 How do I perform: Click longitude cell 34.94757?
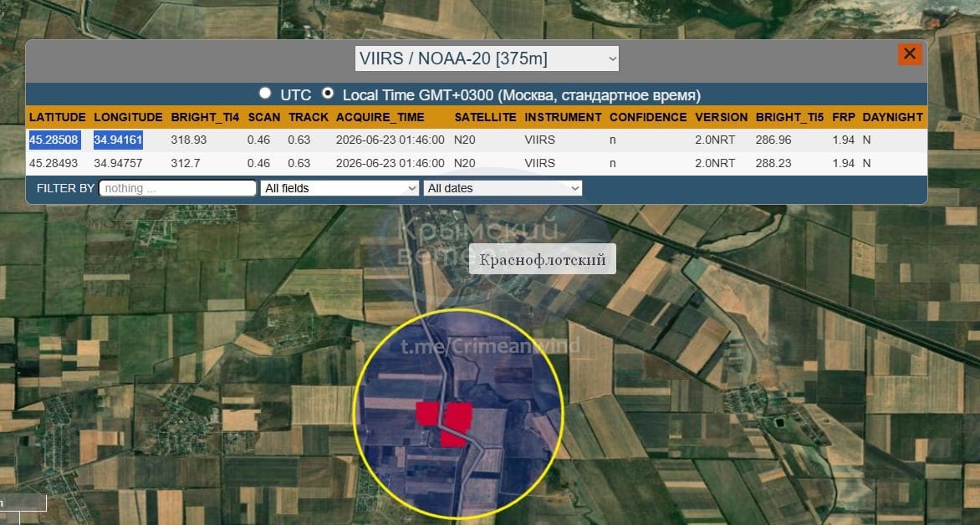tap(118, 163)
